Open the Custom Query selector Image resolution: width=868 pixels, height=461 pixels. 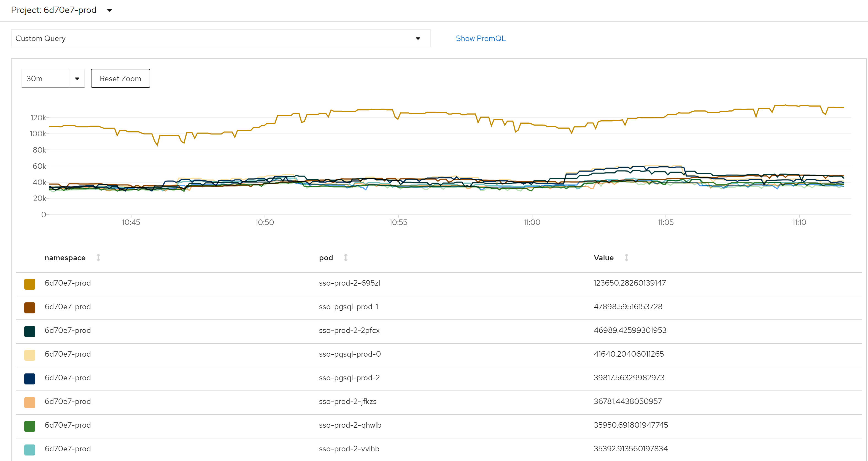click(221, 38)
